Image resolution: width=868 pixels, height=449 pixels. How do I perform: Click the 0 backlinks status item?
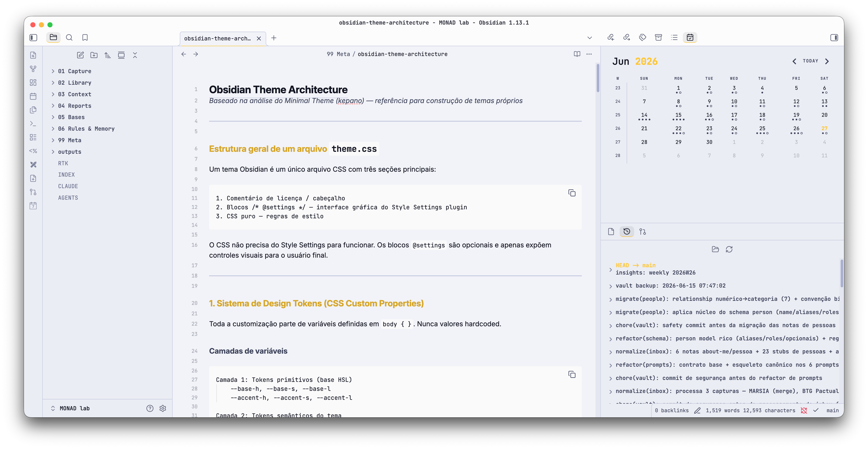pos(672,411)
